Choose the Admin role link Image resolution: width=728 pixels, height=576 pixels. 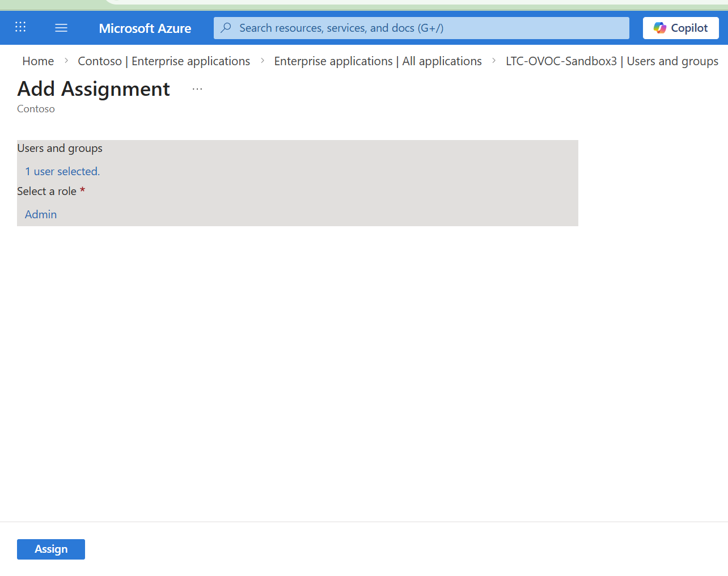[x=41, y=214]
